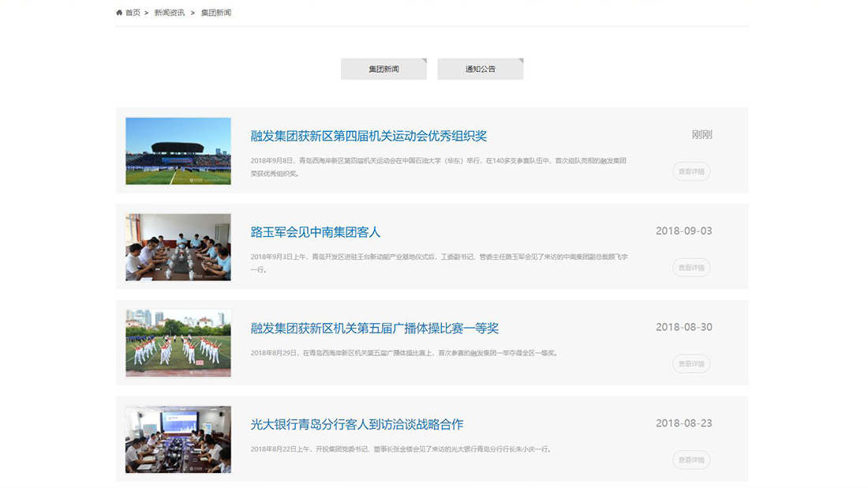868x488 pixels.
Task: Click the 刚刚 timestamp on the first news item
Action: tap(702, 135)
